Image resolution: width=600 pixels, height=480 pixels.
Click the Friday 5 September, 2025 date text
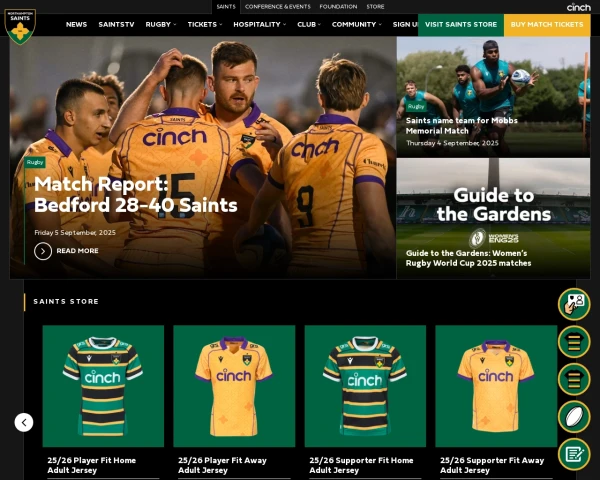(75, 232)
